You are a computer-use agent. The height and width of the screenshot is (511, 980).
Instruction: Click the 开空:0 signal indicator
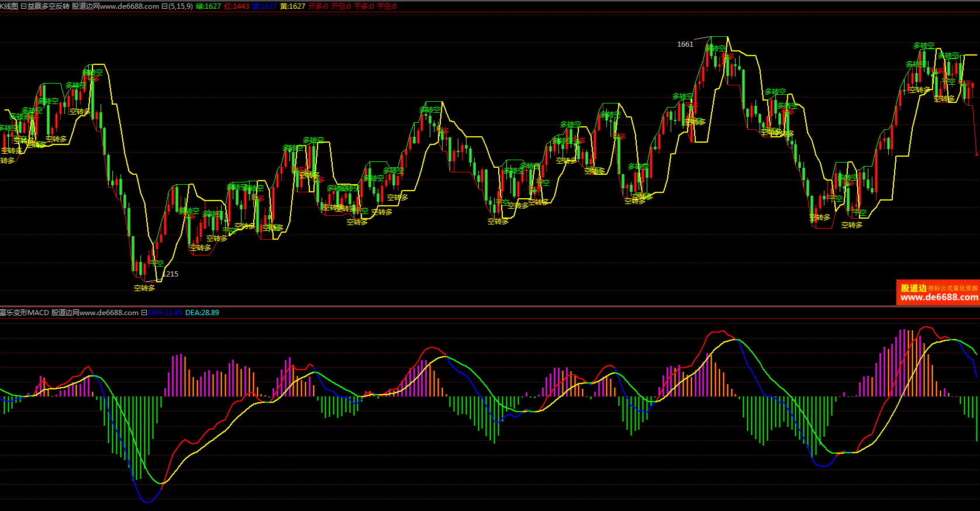pos(341,6)
